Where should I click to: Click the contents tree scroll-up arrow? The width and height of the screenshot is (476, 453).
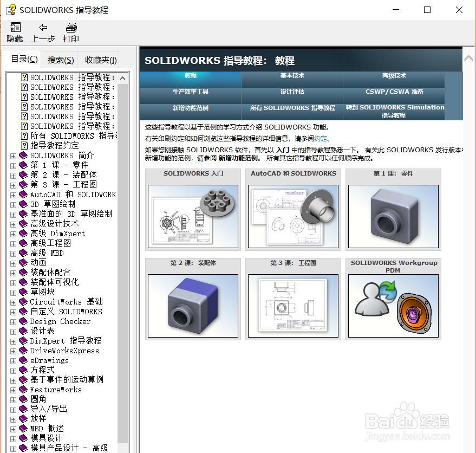(x=122, y=79)
